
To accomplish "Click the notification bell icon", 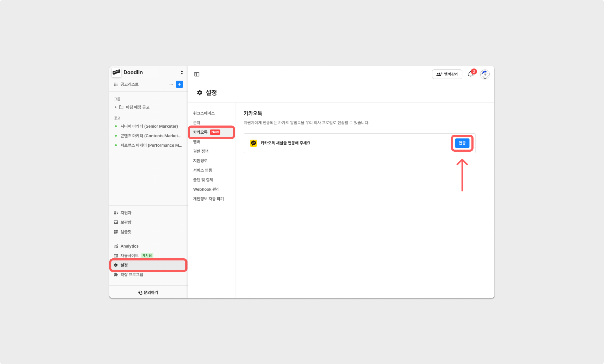I will pyautogui.click(x=470, y=74).
